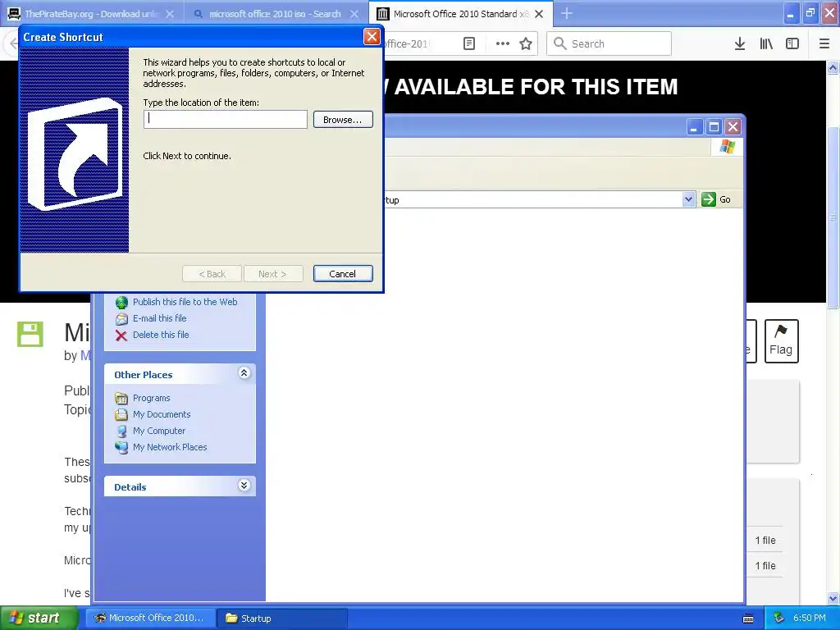This screenshot has height=630, width=840.
Task: Switch to Startup taskbar item
Action: [282, 619]
